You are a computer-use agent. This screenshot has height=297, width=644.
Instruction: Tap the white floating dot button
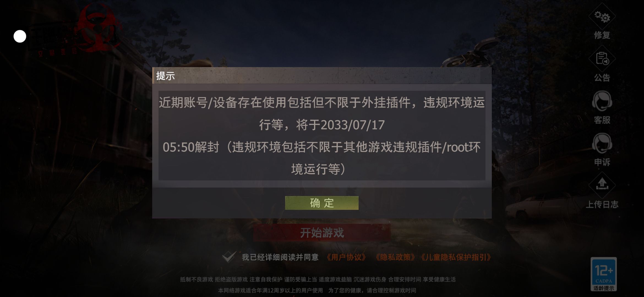pyautogui.click(x=20, y=36)
